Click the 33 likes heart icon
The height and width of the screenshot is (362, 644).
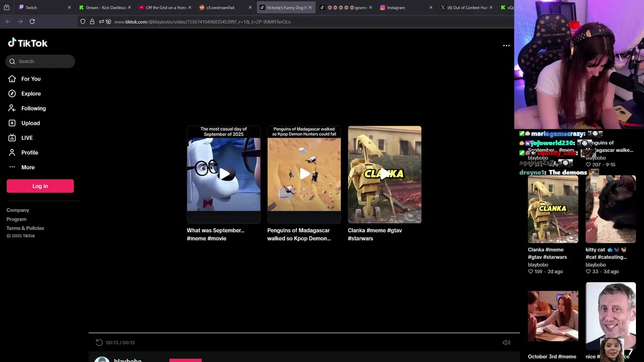pos(588,271)
